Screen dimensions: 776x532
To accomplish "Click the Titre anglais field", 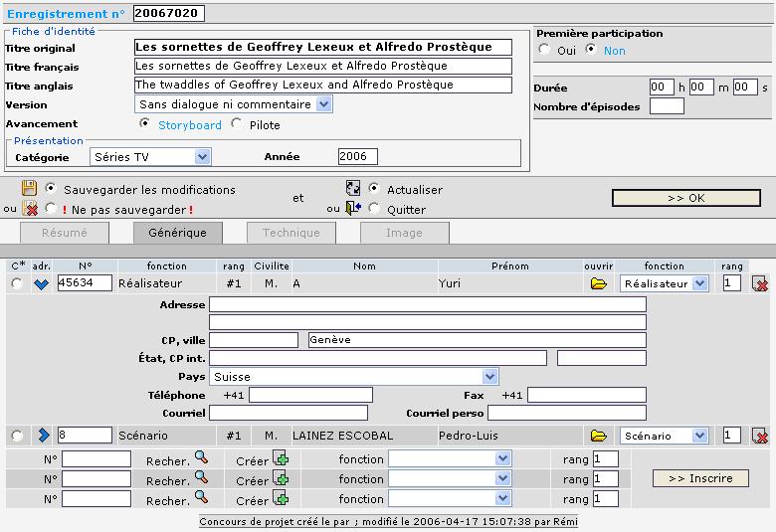I will point(322,85).
